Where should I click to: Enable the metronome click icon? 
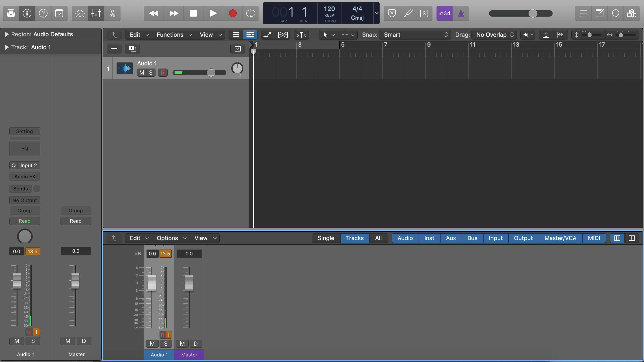coord(461,13)
